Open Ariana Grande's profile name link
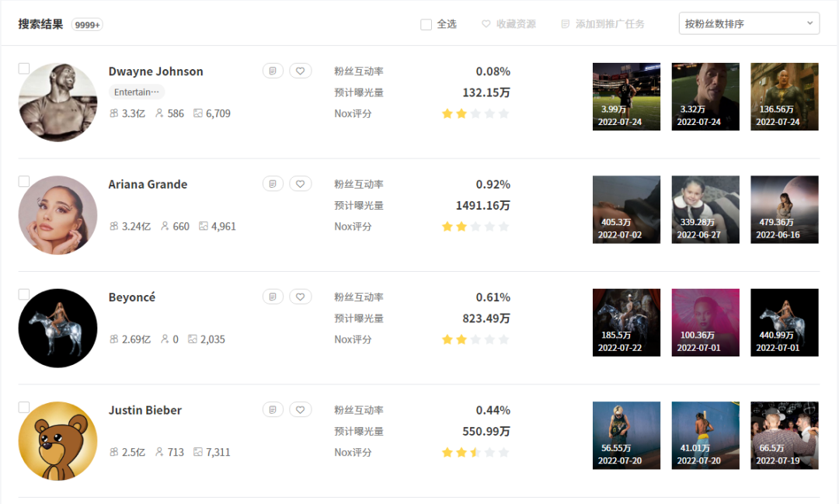 click(x=148, y=184)
